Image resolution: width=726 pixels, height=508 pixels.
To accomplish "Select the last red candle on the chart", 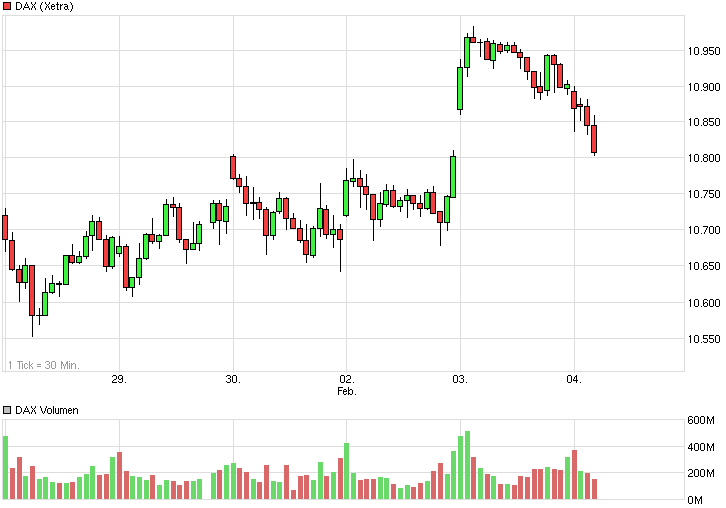I will (x=594, y=139).
